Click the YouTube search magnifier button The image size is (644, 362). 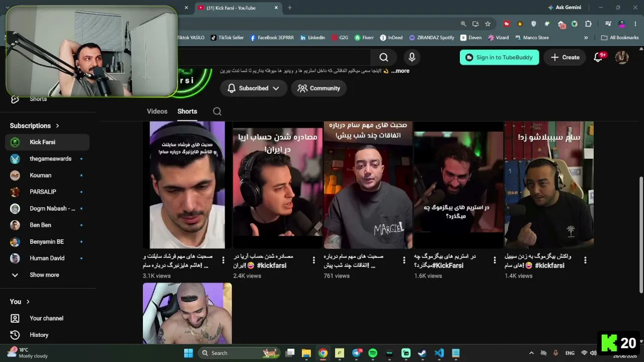(384, 57)
